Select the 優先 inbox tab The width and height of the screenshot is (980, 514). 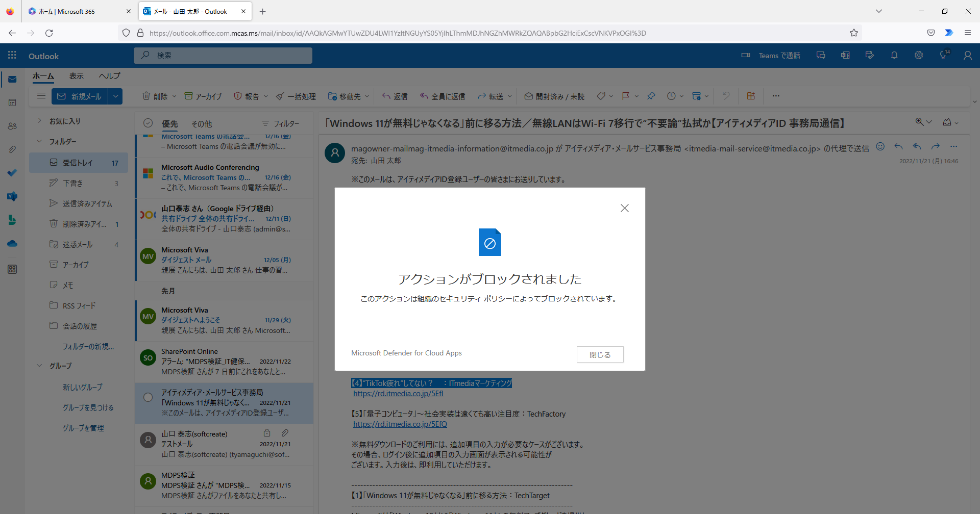(x=169, y=123)
